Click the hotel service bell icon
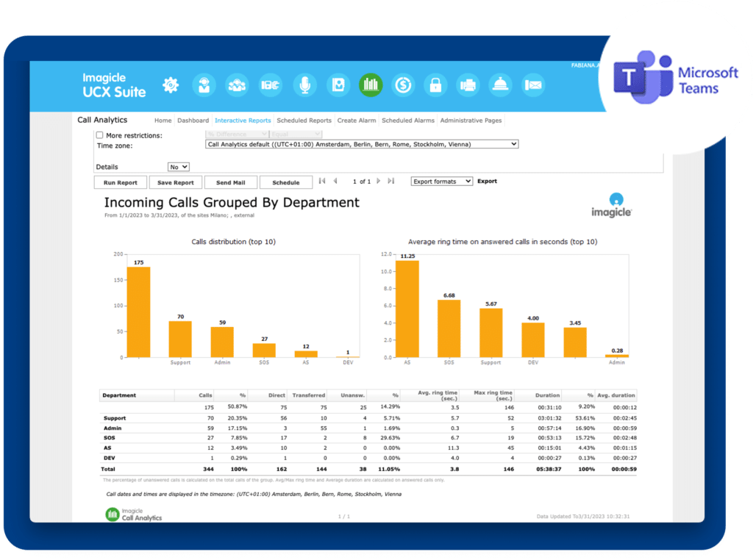The image size is (753, 560). pyautogui.click(x=501, y=85)
